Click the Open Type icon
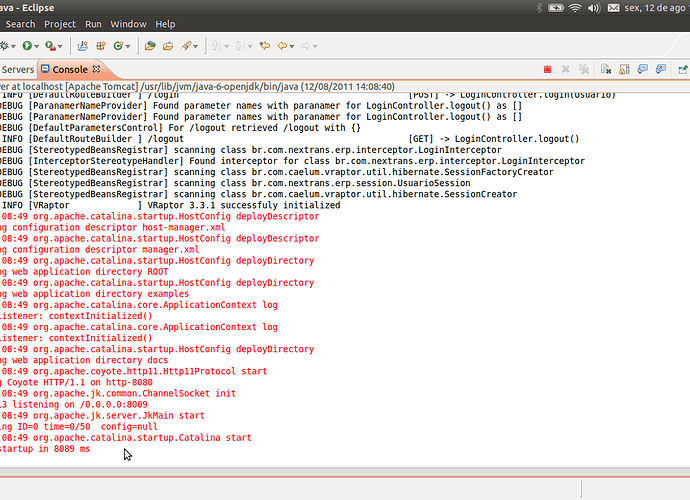Viewport: 690px width, 500px height. click(150, 46)
